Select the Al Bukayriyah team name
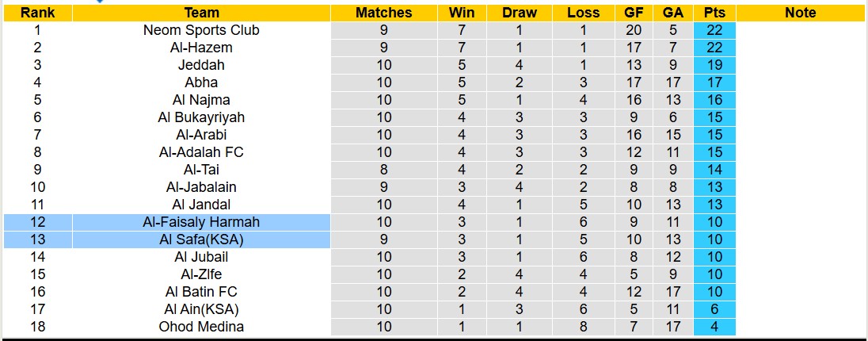Viewport: 868px width, 341px height. 201,117
